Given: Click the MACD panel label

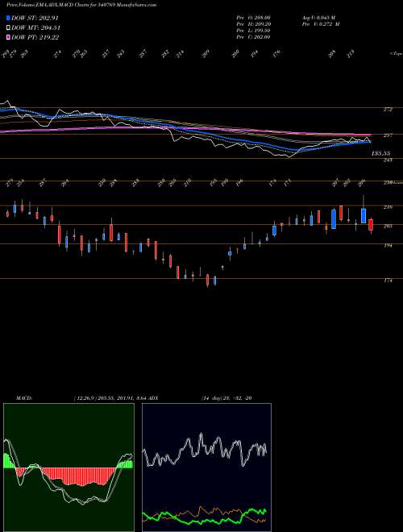Looking at the screenshot, I should (x=23, y=397).
